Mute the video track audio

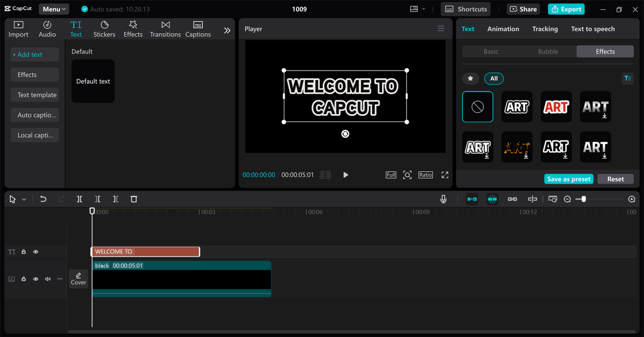(x=48, y=279)
